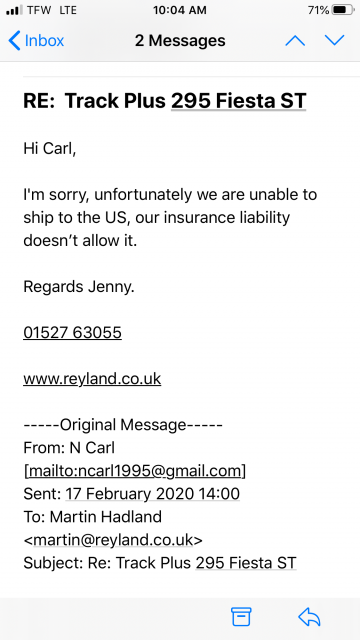Tap the ncarl1995@gmail.com mailto link
The height and width of the screenshot is (640, 360).
pos(136,471)
